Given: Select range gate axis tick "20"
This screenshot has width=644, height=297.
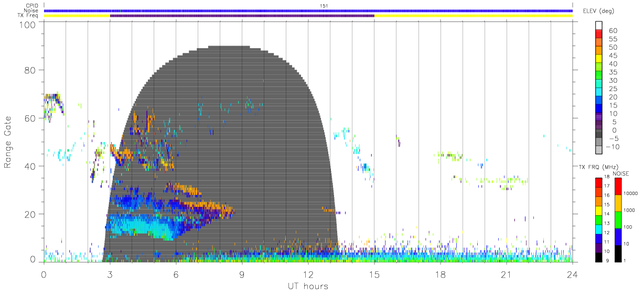Looking at the screenshot, I should (30, 214).
